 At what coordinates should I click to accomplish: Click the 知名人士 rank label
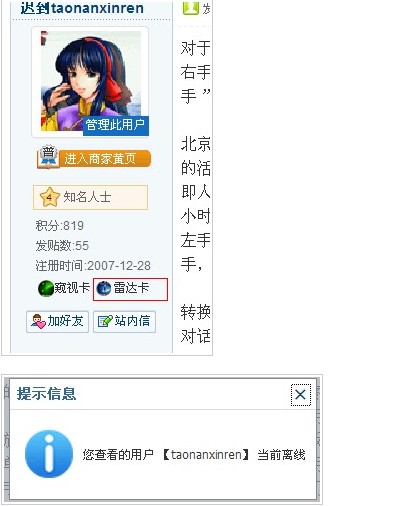click(x=87, y=197)
